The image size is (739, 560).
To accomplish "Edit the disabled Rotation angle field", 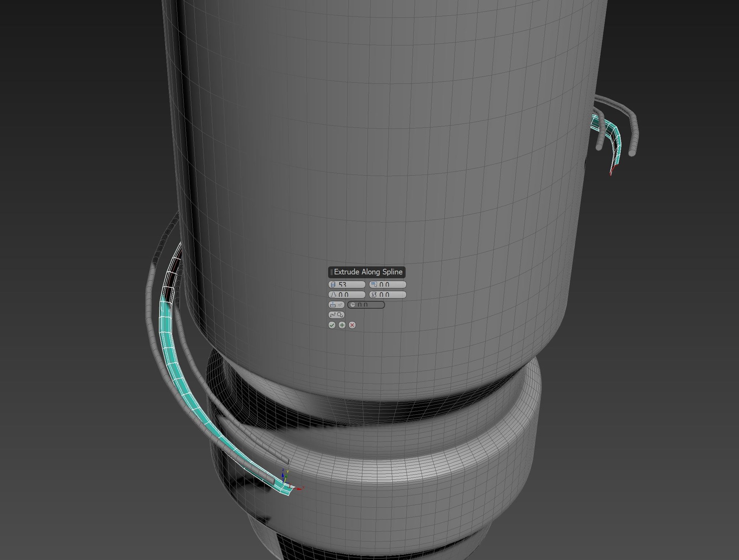I will pos(366,305).
